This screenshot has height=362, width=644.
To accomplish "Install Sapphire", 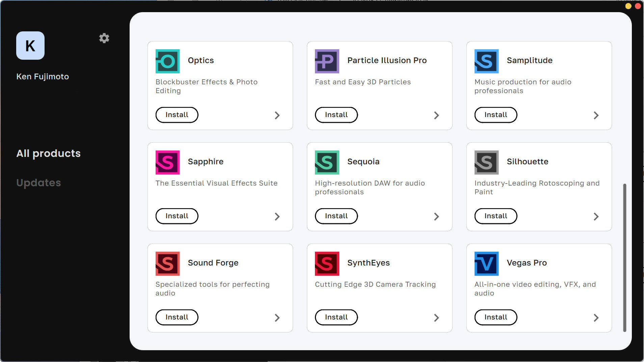I will [177, 216].
